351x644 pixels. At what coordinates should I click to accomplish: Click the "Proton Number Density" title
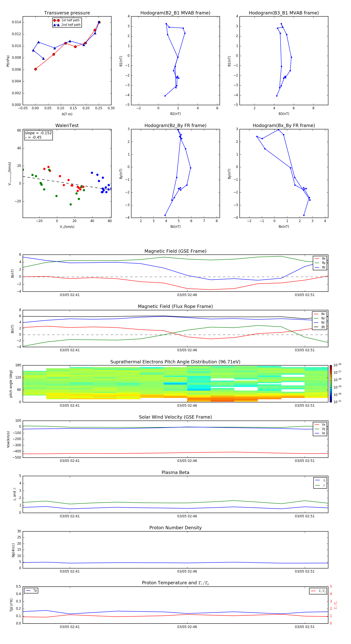pyautogui.click(x=175, y=528)
